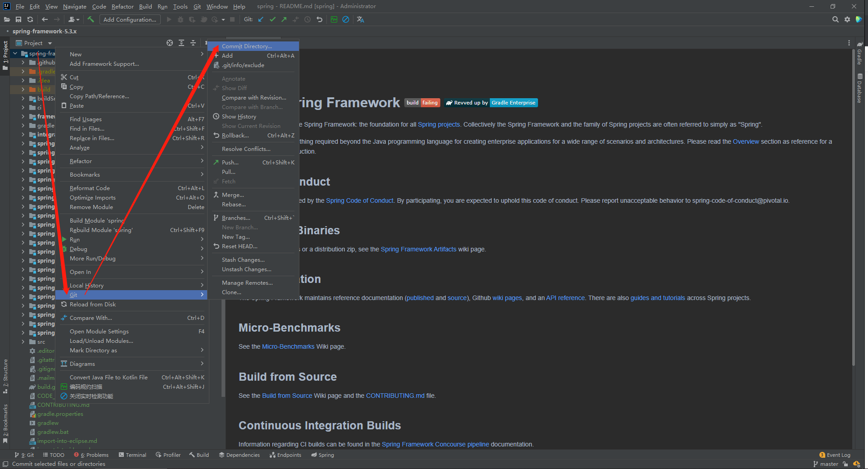Navigate back with the left arrow icon
Viewport: 868px width, 469px height.
[x=45, y=19]
